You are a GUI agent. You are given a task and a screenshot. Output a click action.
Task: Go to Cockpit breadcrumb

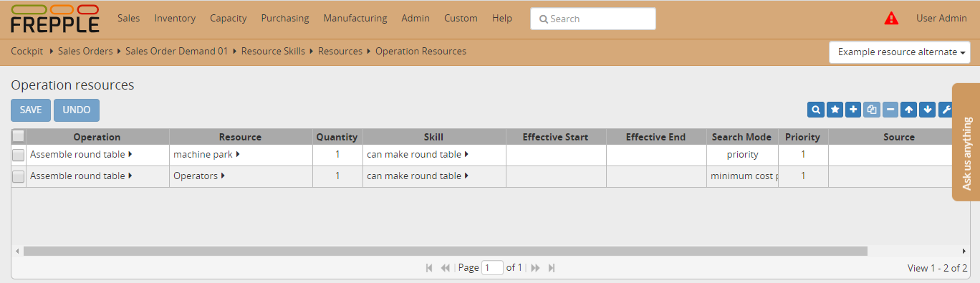click(x=27, y=51)
